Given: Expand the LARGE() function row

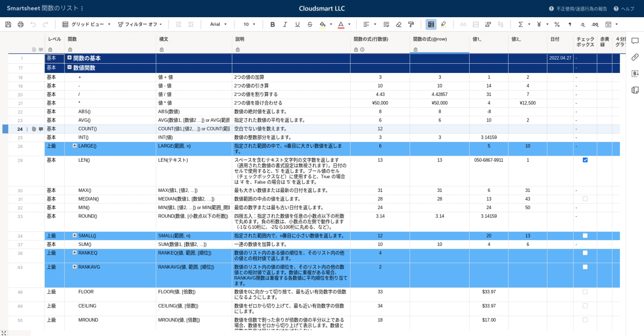Looking at the screenshot, I should (75, 146).
